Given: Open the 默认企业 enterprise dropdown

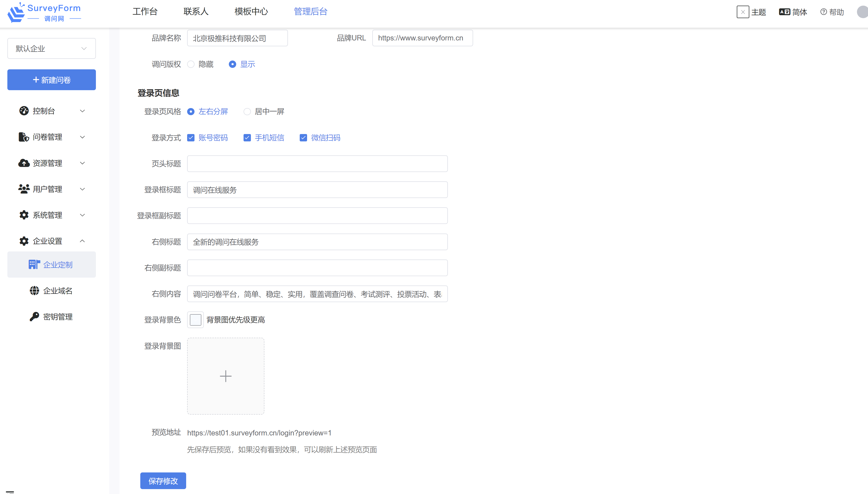Looking at the screenshot, I should (x=51, y=49).
